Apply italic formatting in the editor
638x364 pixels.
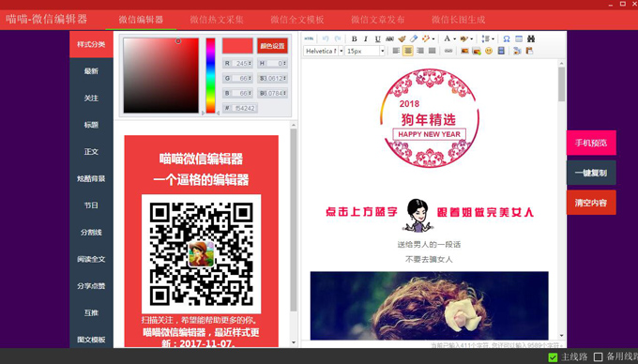(365, 39)
